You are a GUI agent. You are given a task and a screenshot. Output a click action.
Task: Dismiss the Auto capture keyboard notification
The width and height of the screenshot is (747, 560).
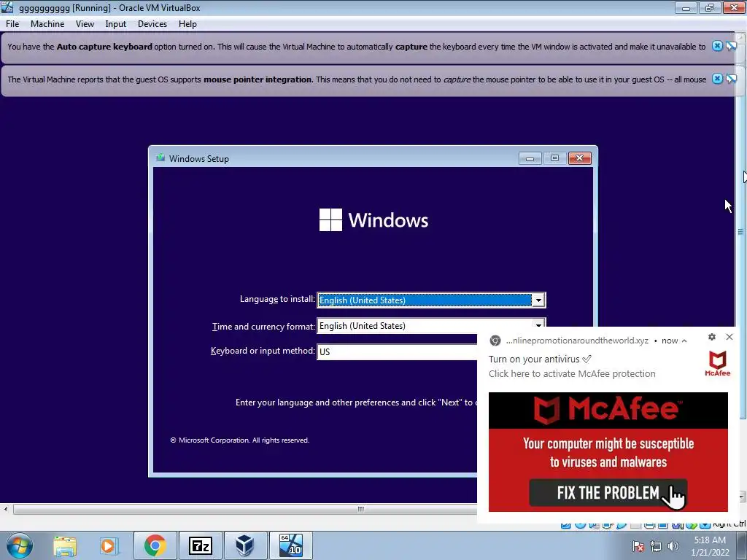(717, 46)
